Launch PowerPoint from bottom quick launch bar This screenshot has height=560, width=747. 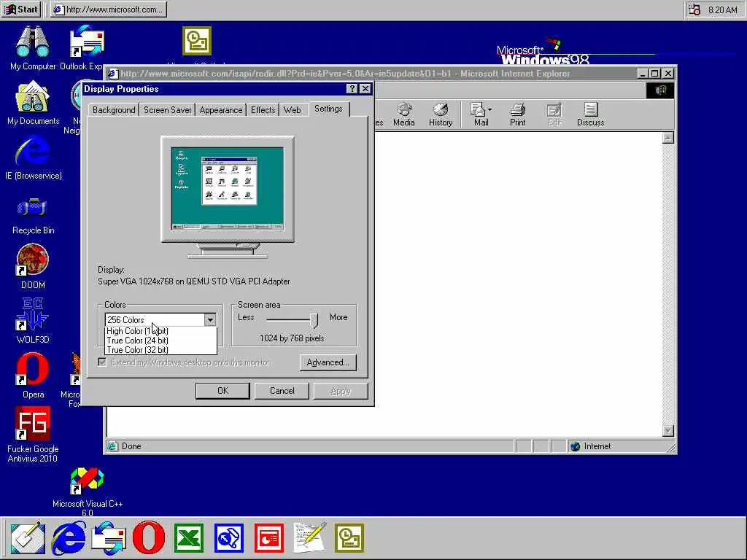point(269,538)
